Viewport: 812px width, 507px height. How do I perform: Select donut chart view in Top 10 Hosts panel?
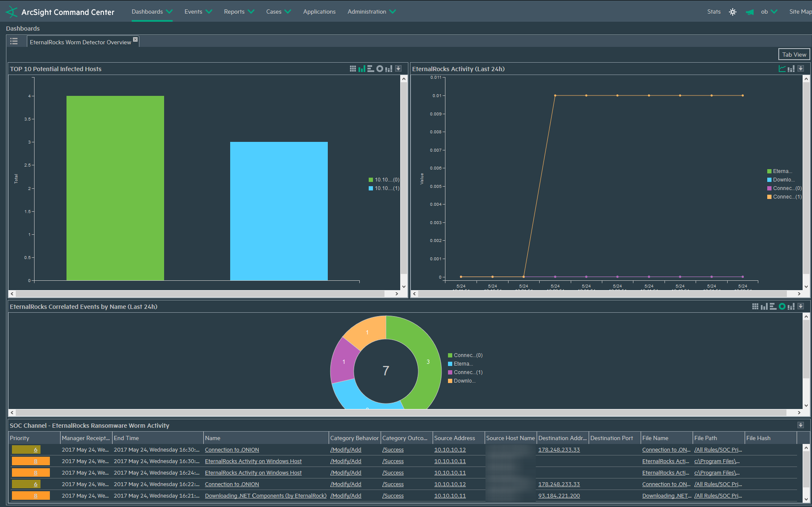[379, 69]
